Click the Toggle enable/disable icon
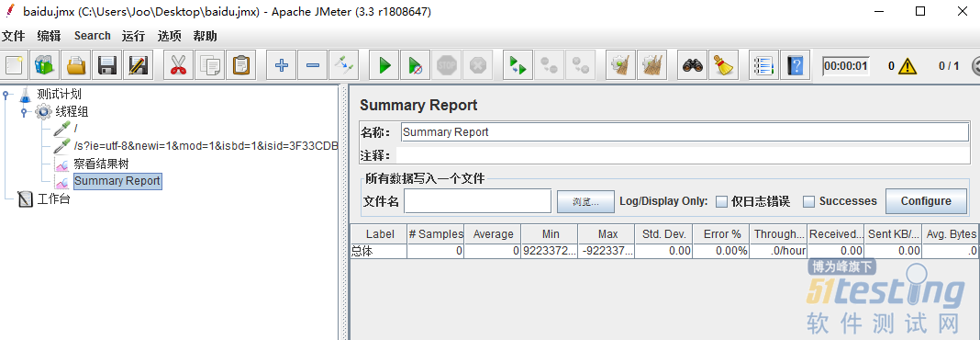 (344, 65)
